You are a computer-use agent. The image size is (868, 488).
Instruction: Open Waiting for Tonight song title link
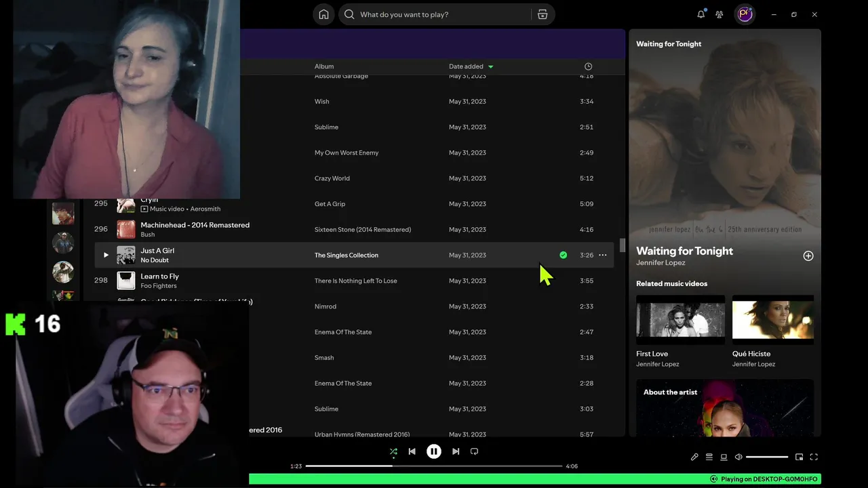[684, 251]
